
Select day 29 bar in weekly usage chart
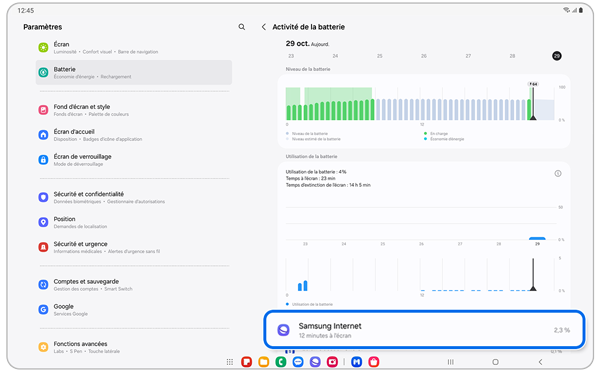point(537,239)
